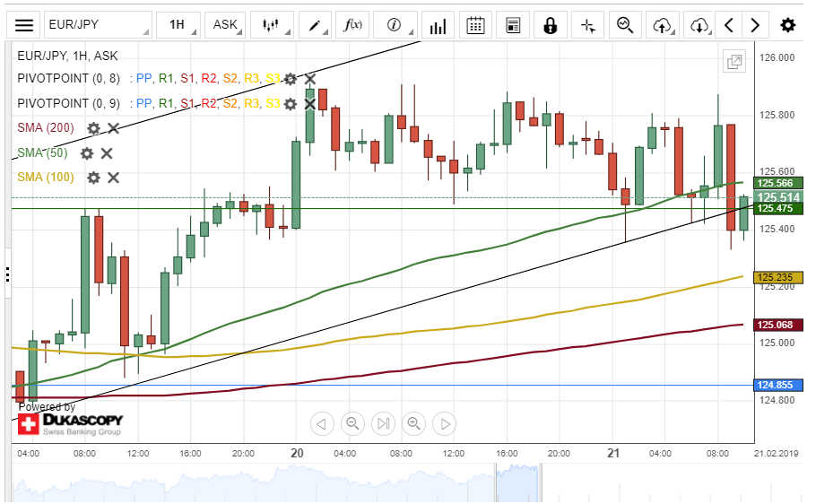Open the ASK price side dropdown

click(x=226, y=25)
